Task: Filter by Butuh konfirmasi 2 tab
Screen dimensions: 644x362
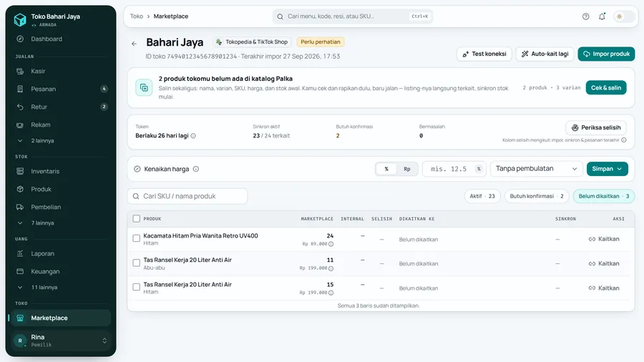Action: pyautogui.click(x=537, y=196)
